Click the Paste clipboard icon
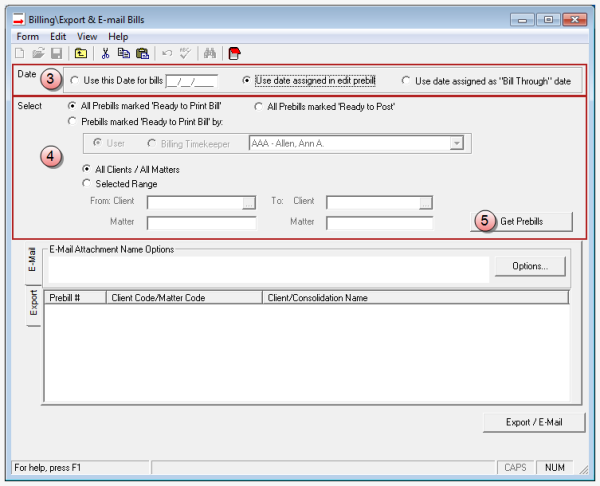This screenshot has width=600, height=486. (x=142, y=53)
